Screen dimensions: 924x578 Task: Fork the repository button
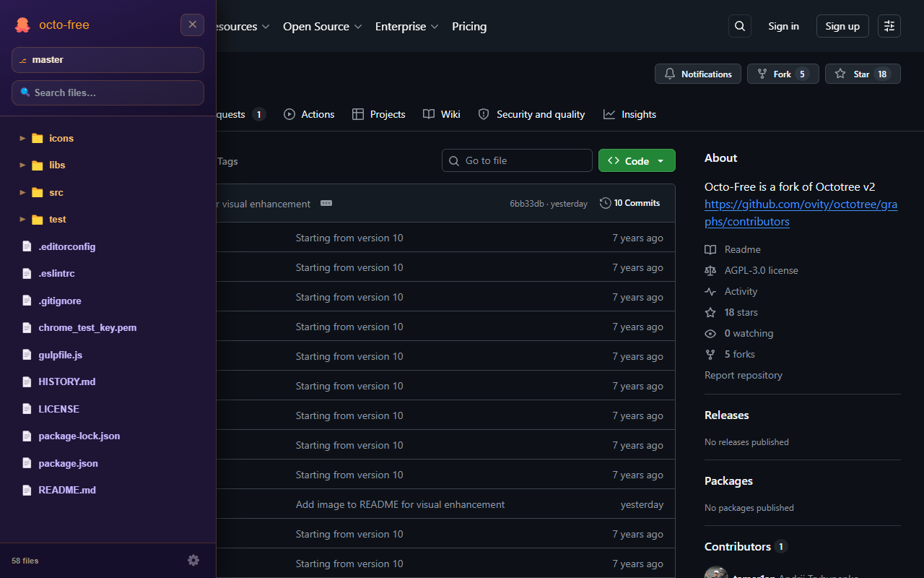tap(783, 74)
